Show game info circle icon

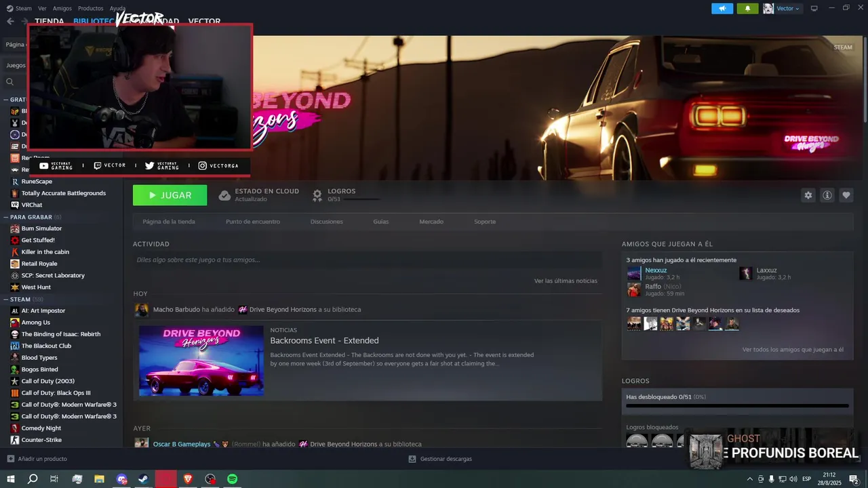[827, 195]
